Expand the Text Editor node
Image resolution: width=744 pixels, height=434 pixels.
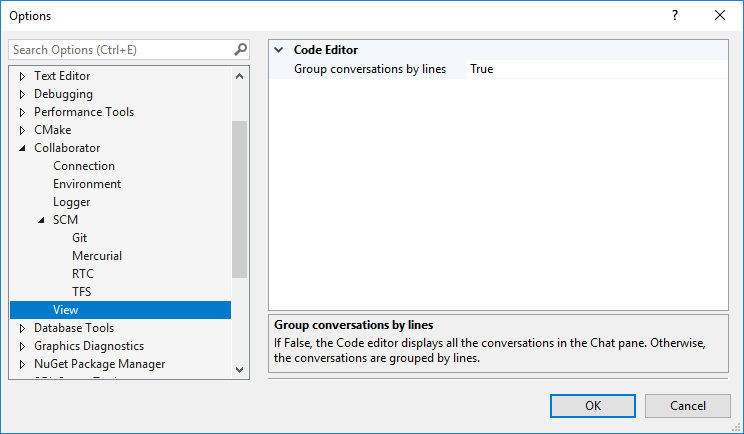(23, 76)
